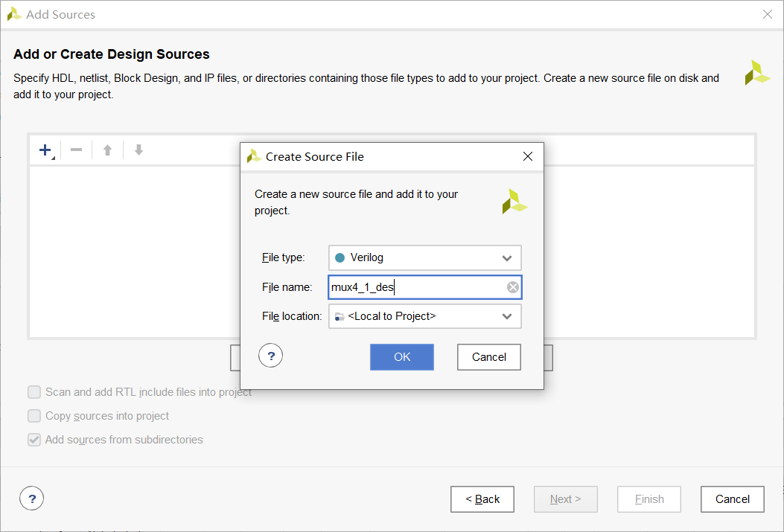The height and width of the screenshot is (532, 784).
Task: Click the minus Remove toolbar icon
Action: (76, 150)
